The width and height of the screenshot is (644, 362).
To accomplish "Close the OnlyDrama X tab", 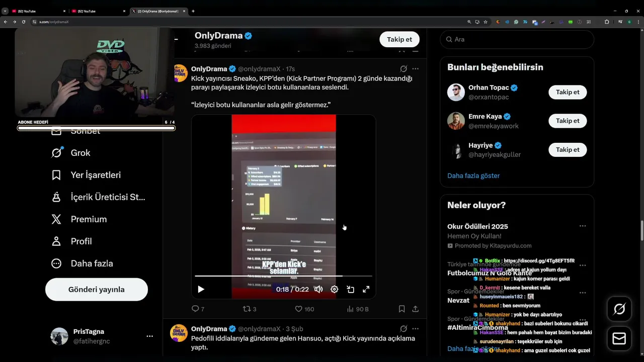I will pyautogui.click(x=184, y=11).
